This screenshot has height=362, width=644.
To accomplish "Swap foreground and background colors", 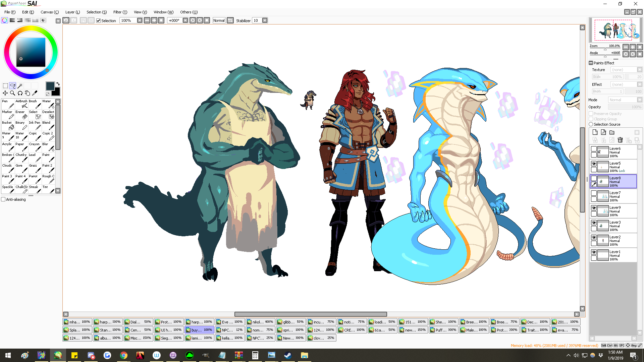I will (x=58, y=84).
